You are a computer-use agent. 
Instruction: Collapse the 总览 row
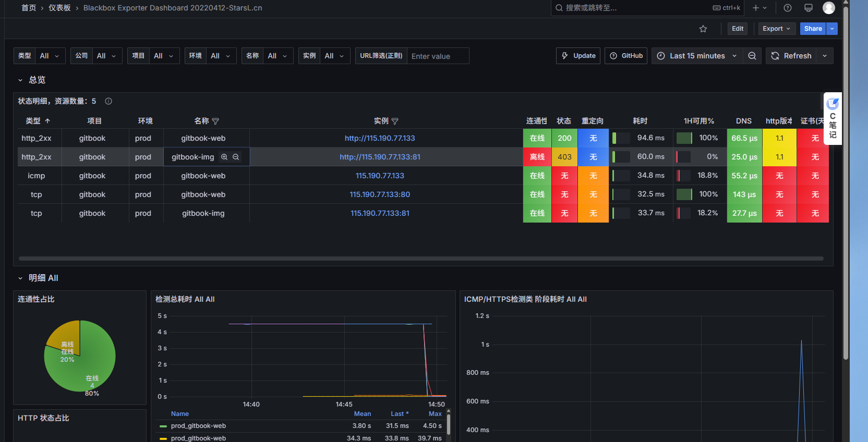coord(20,80)
